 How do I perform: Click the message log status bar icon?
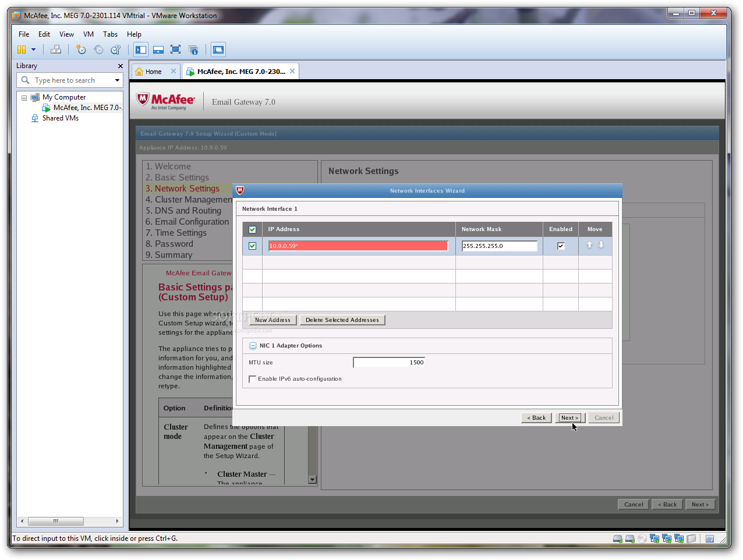[x=710, y=538]
